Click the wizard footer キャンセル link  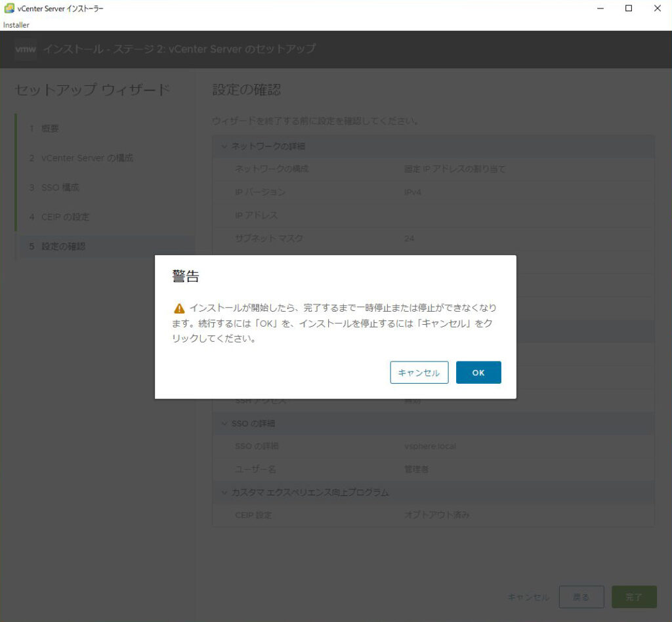pyautogui.click(x=528, y=597)
